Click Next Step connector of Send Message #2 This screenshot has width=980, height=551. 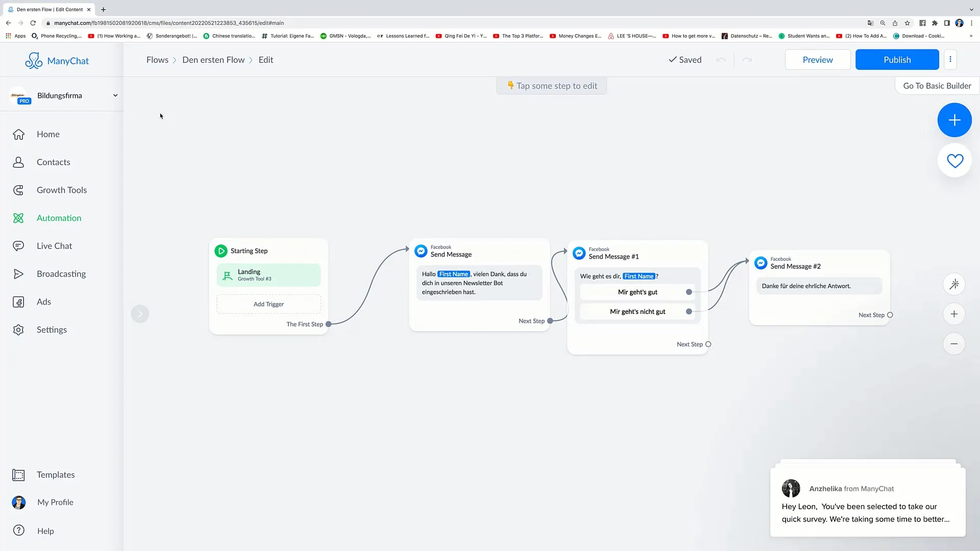coord(890,315)
